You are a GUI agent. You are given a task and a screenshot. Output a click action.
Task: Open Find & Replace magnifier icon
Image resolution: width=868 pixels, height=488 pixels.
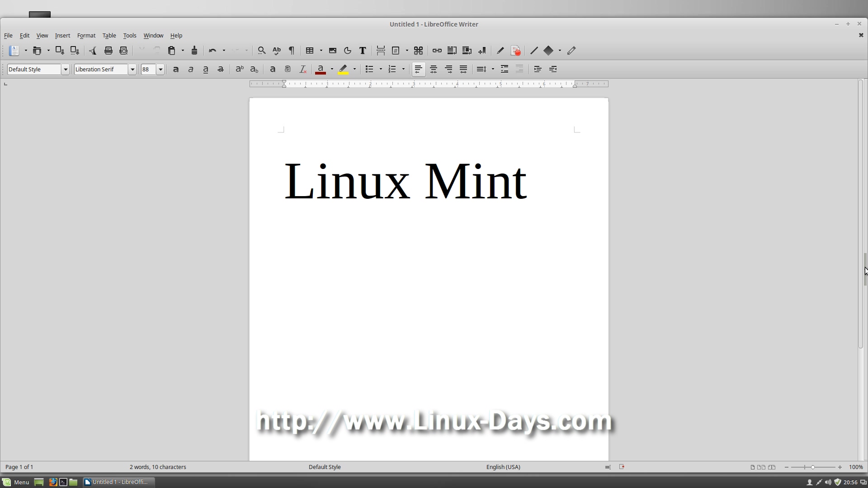pyautogui.click(x=261, y=51)
